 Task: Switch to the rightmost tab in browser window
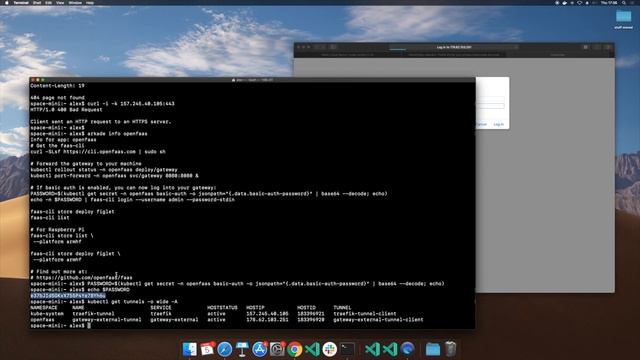558,54
